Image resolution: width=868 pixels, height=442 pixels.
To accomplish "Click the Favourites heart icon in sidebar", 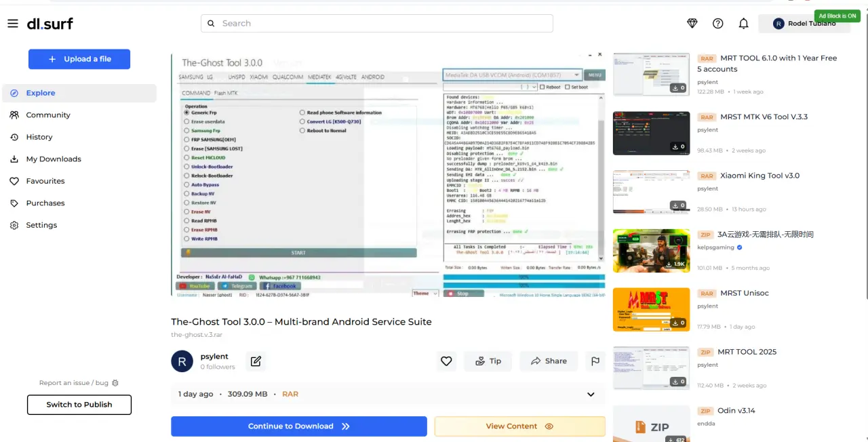I will (14, 181).
